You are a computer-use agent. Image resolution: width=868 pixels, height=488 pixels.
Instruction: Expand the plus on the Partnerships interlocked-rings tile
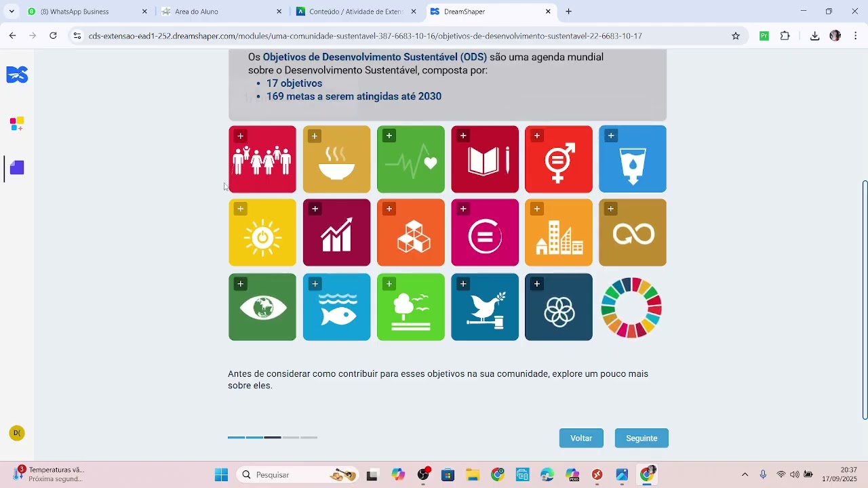(537, 283)
